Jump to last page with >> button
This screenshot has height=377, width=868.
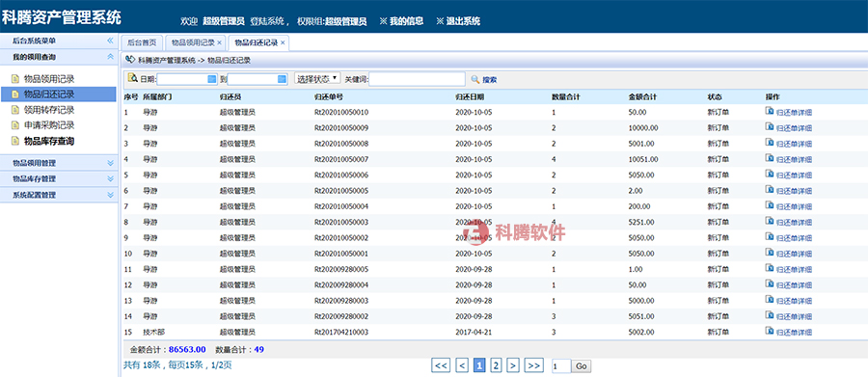click(x=533, y=365)
